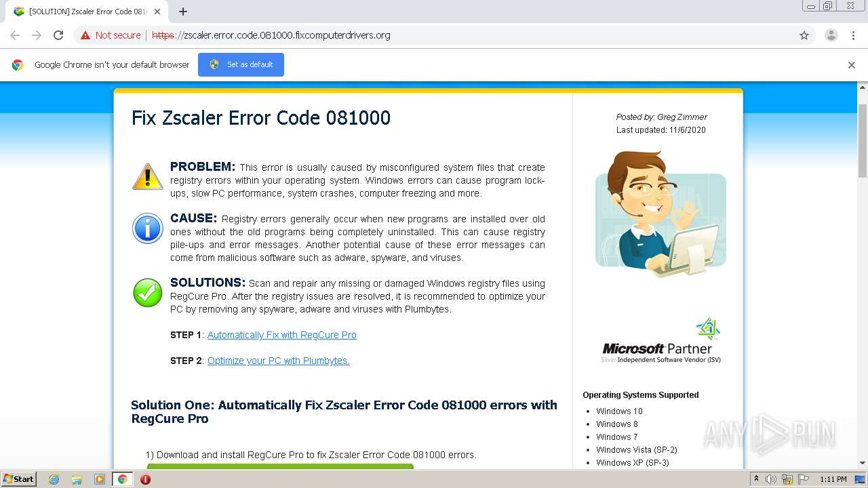Click the Set as default button
868x488 pixels.
pyautogui.click(x=241, y=64)
